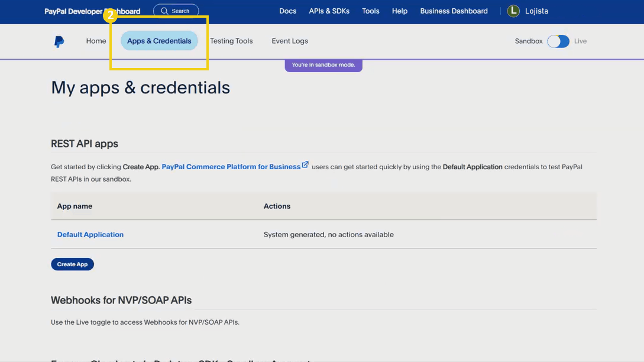Click the Lojista account name
The width and height of the screenshot is (644, 362).
536,11
